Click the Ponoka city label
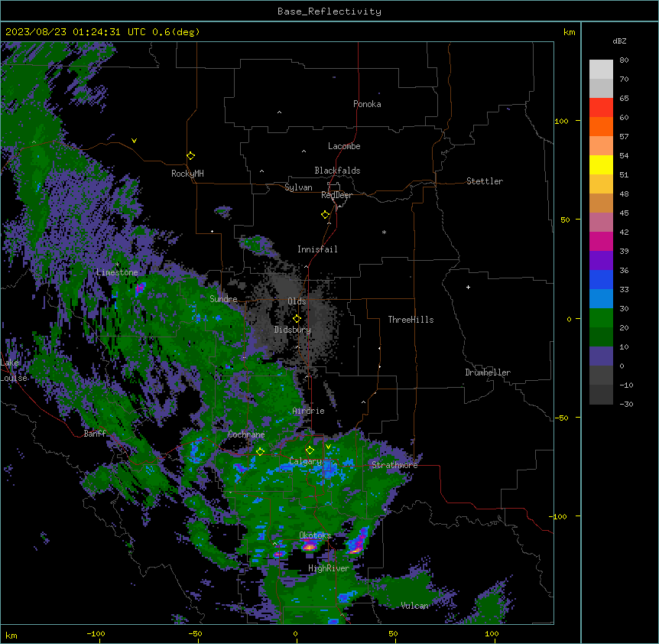This screenshot has height=644, width=659. [367, 104]
